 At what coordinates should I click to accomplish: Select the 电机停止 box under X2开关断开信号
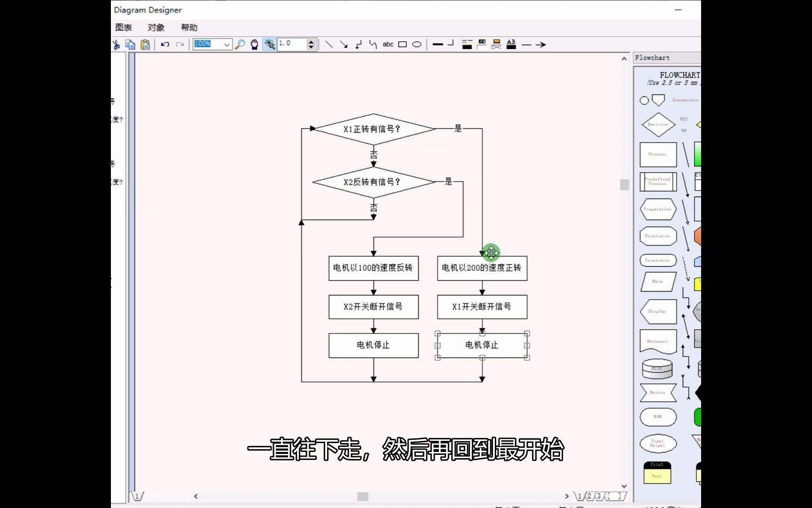tap(374, 346)
